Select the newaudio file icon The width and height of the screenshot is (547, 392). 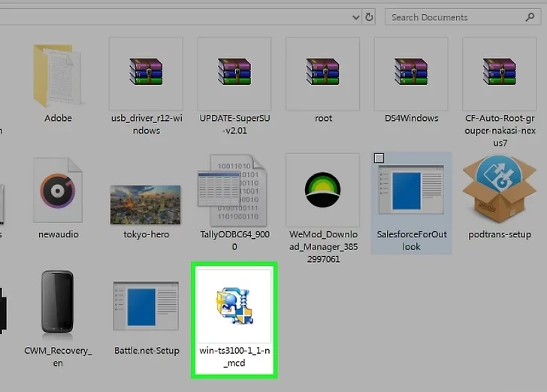tap(58, 191)
